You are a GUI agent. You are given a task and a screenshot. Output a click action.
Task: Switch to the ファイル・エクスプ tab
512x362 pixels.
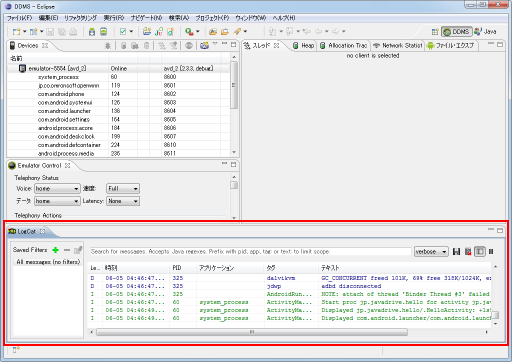pyautogui.click(x=451, y=46)
